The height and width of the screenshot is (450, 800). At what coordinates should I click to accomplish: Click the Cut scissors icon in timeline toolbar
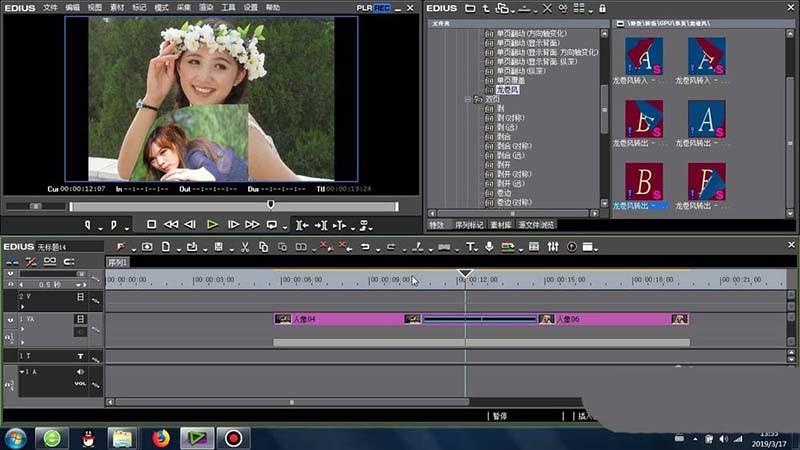tap(244, 247)
